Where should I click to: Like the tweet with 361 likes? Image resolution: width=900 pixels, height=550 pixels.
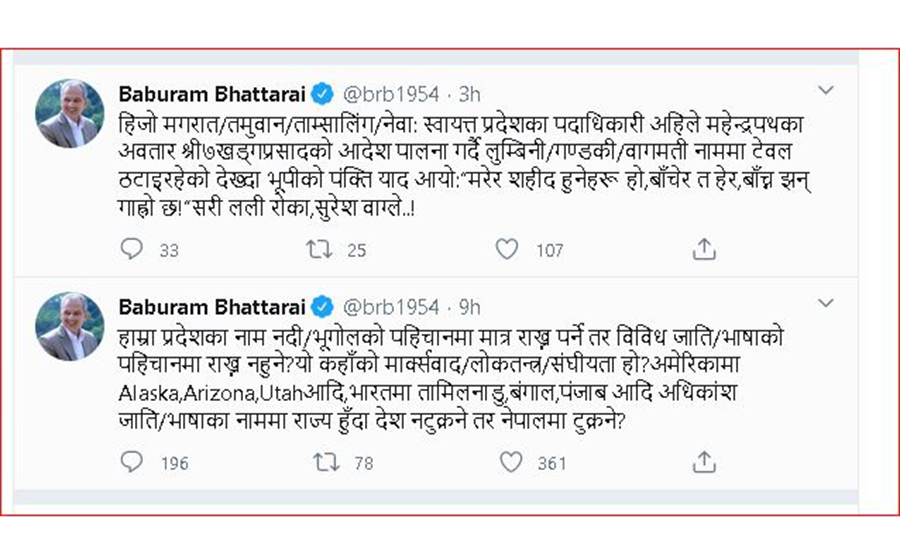tap(510, 461)
